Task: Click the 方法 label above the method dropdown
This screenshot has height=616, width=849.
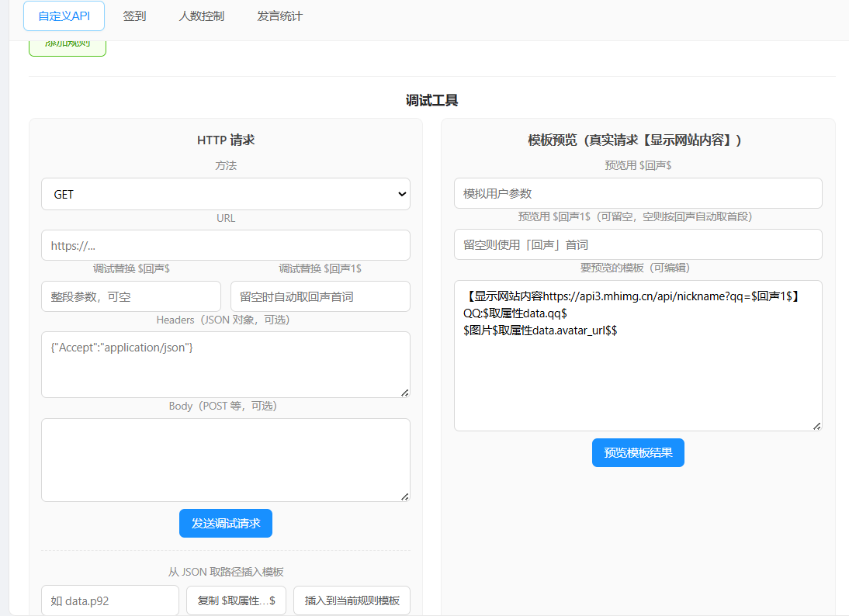Action: [x=226, y=166]
